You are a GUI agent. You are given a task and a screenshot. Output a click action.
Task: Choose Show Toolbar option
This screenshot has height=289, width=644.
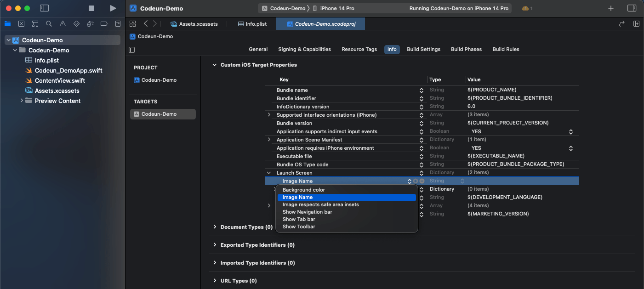tap(347, 227)
